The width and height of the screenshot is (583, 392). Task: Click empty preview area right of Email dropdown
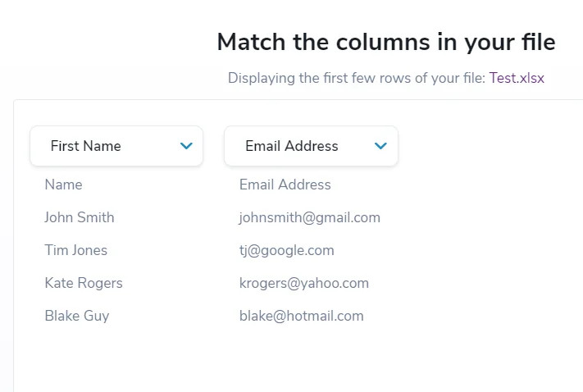pyautogui.click(x=492, y=230)
